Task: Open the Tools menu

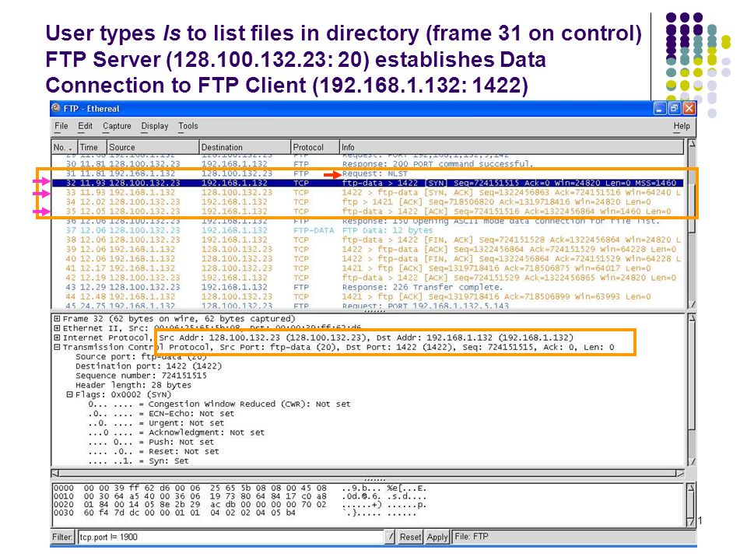Action: tap(188, 126)
